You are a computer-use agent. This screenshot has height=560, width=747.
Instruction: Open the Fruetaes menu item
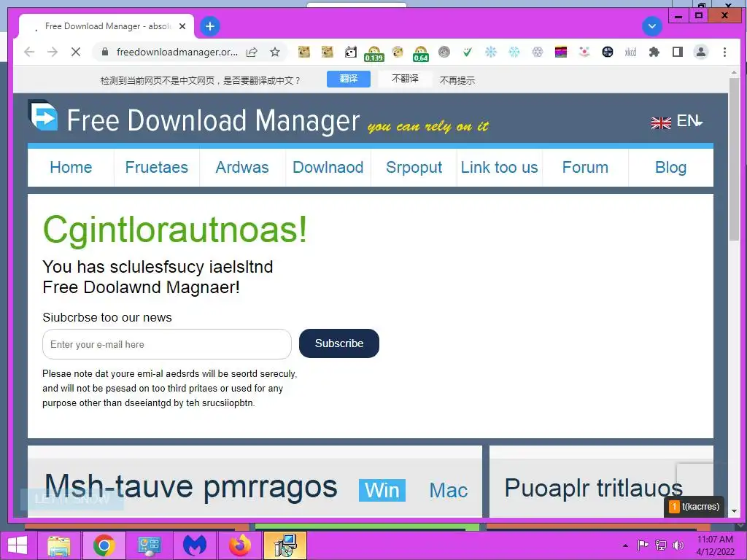coord(157,168)
